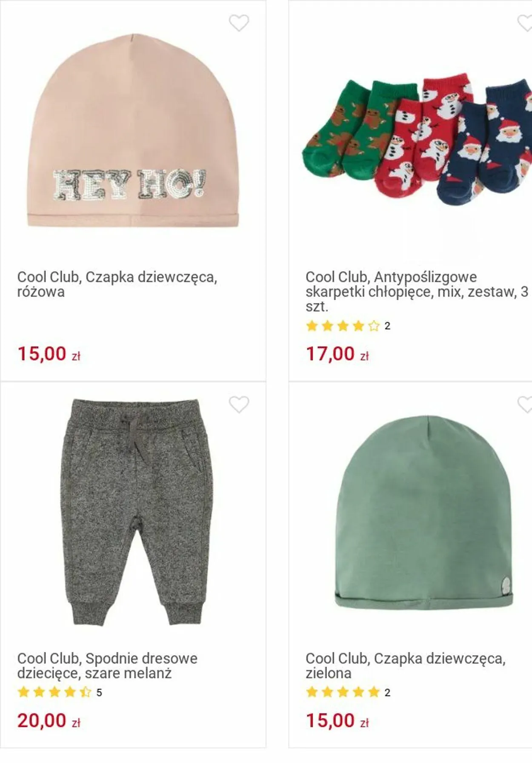Select the 20,00 zł sweatpants price
Screen dimensions: 532x763
49,720
